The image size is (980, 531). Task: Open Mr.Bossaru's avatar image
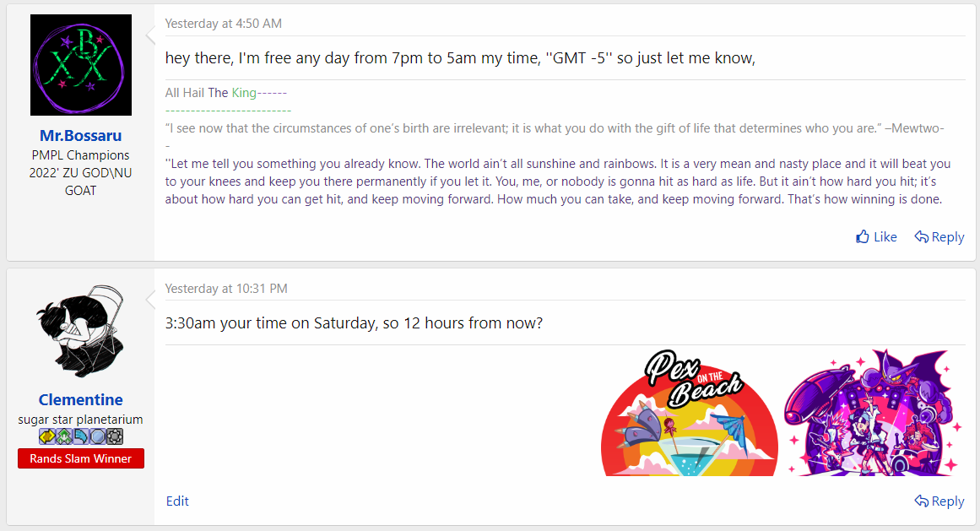(81, 65)
